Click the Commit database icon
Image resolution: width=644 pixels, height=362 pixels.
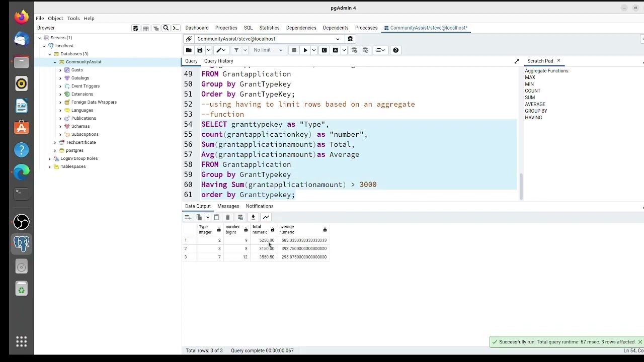355,50
